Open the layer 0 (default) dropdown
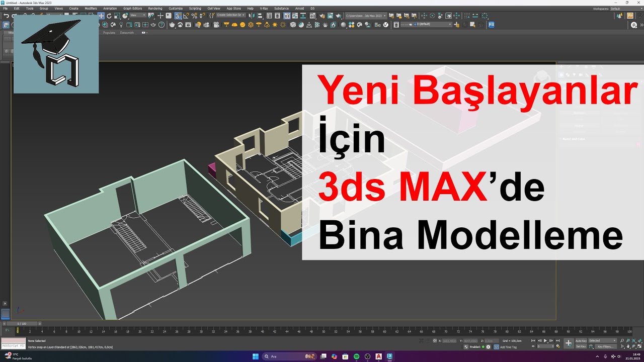The image size is (644, 362). click(426, 25)
